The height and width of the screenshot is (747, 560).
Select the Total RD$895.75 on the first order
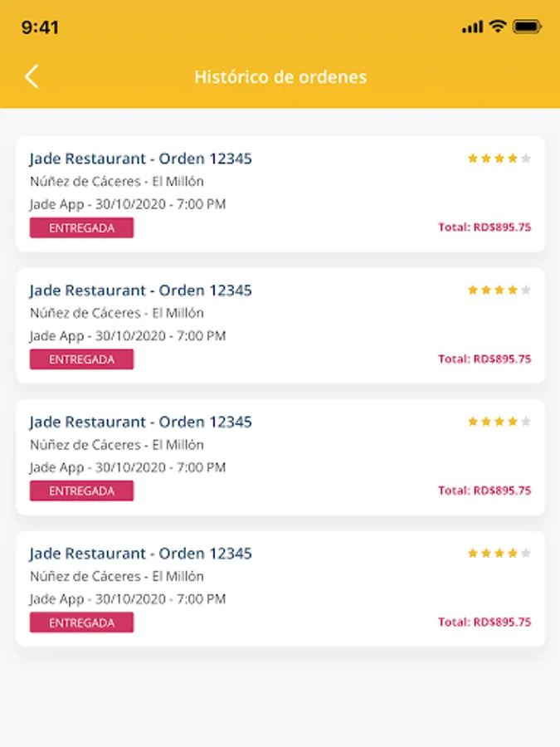pyautogui.click(x=485, y=227)
